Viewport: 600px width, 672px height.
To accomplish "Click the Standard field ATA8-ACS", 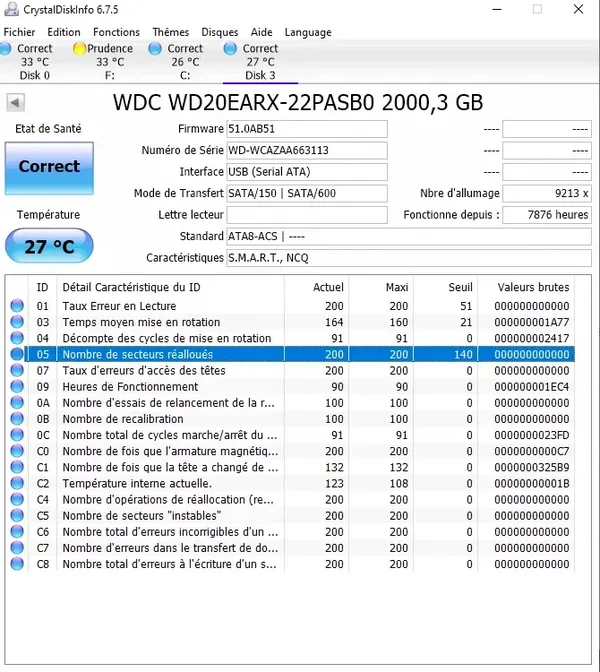I will (409, 236).
